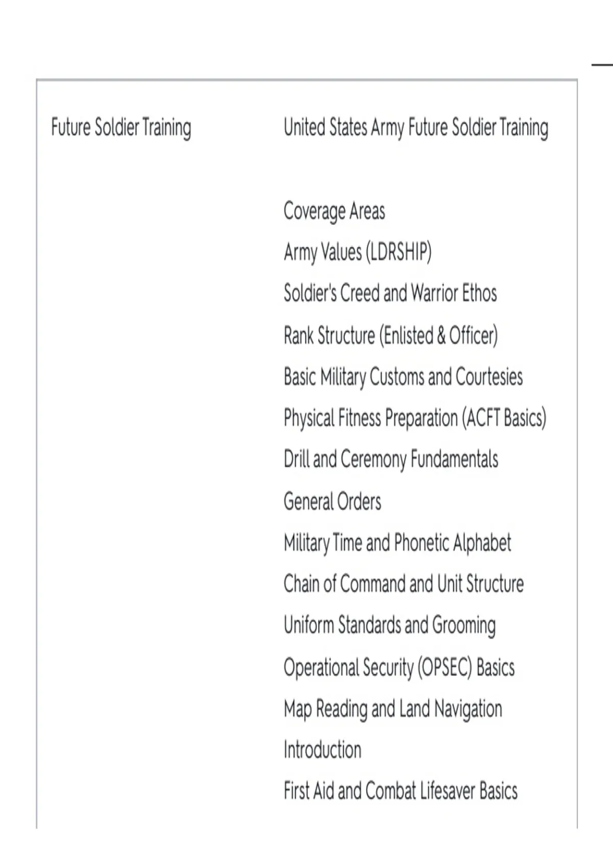Click First Aid and Combat Lifesaver Basics
The image size is (613, 868).
[400, 791]
